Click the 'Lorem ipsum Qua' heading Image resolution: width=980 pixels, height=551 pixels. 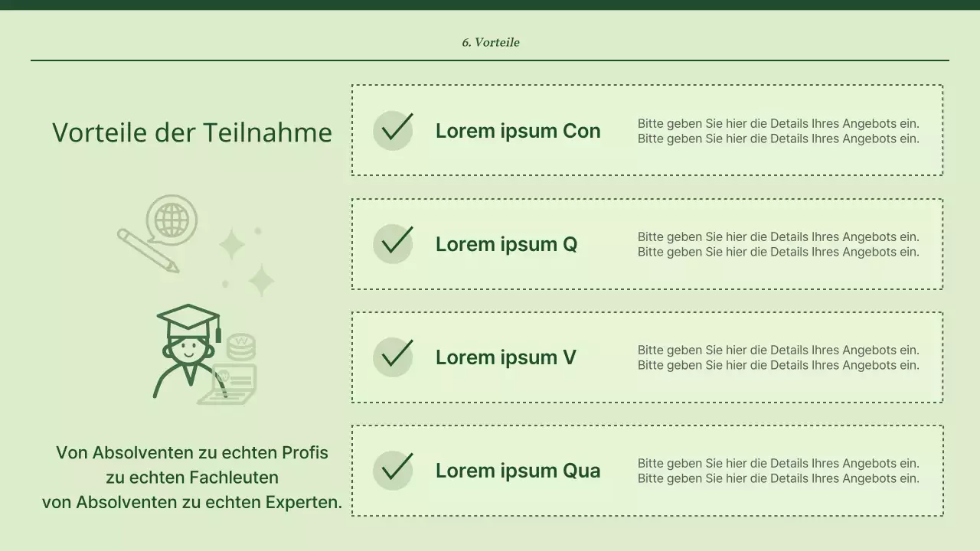tap(518, 471)
